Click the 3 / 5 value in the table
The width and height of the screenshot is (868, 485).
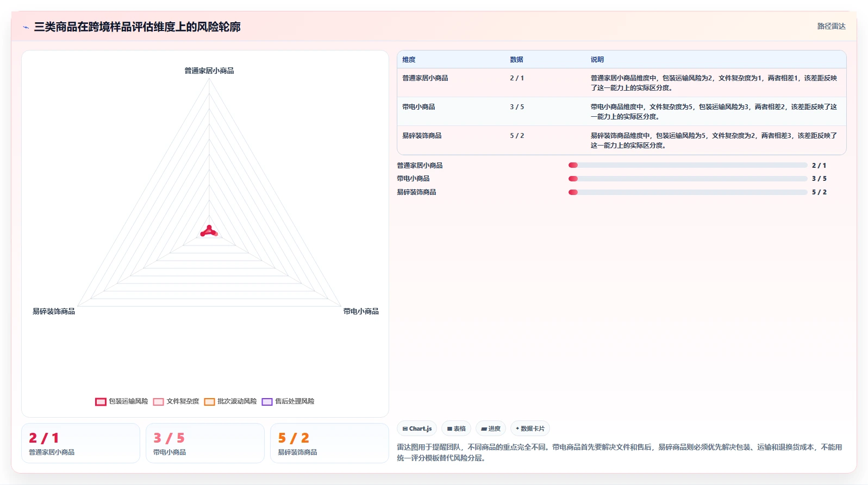coord(517,107)
